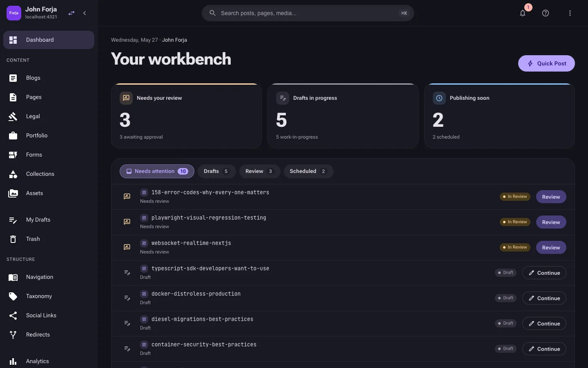Click the notifications bell icon
This screenshot has height=368, width=588.
pyautogui.click(x=523, y=13)
